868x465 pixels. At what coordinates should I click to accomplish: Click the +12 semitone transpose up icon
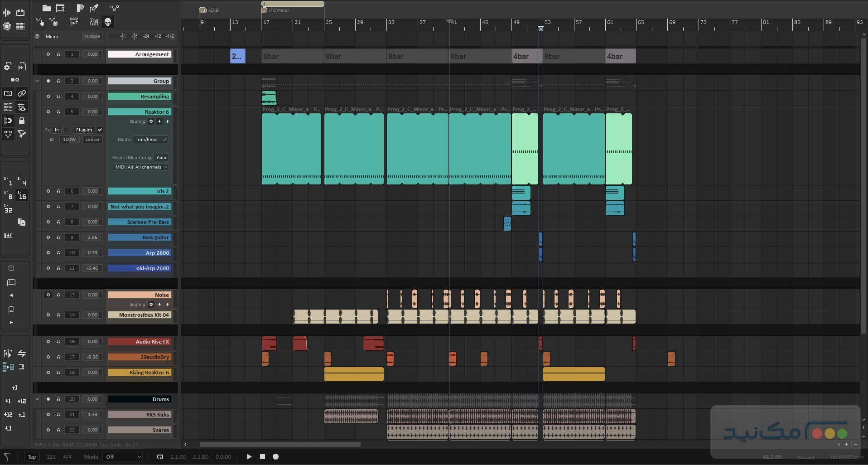[x=21, y=401]
